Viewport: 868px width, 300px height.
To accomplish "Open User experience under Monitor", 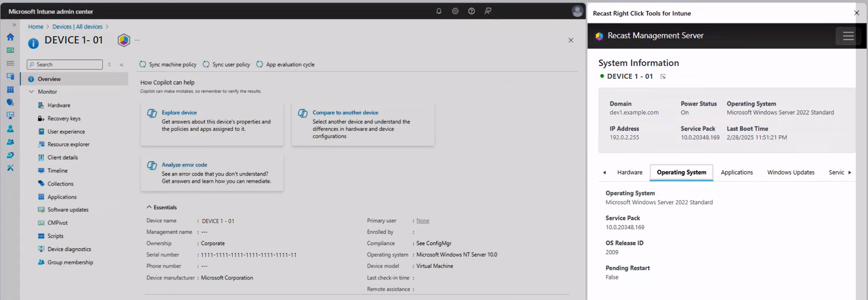I will (x=66, y=132).
